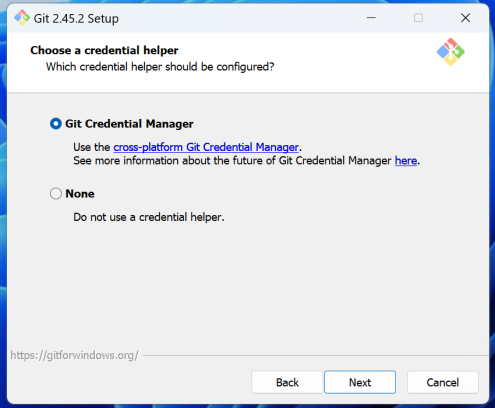Click the large Git logo in header

click(451, 52)
